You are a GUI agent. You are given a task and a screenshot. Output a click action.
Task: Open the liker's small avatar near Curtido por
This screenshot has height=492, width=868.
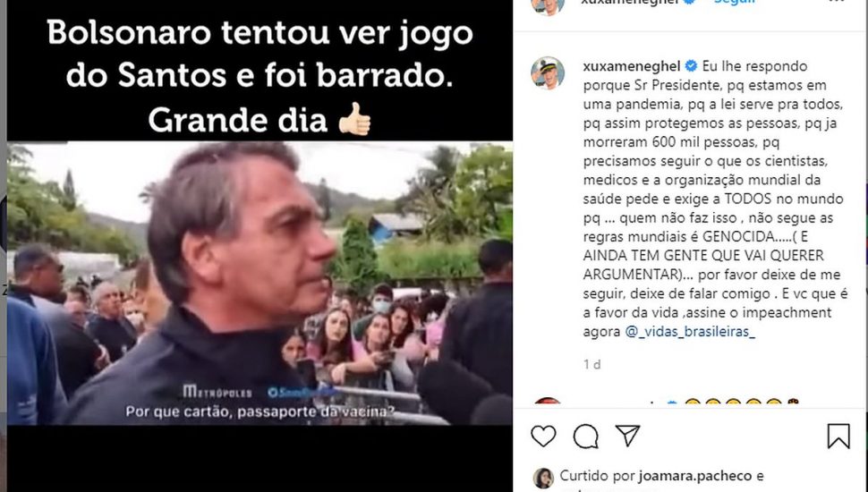(543, 479)
